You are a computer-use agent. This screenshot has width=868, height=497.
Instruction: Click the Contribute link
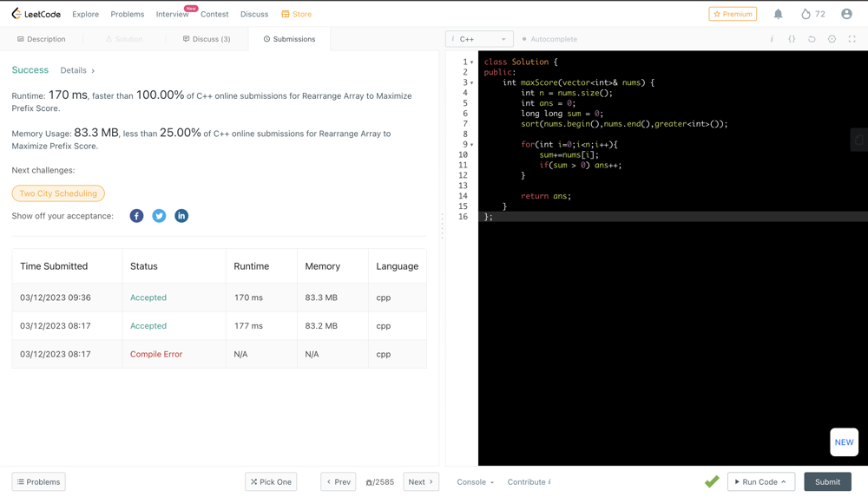(x=527, y=481)
